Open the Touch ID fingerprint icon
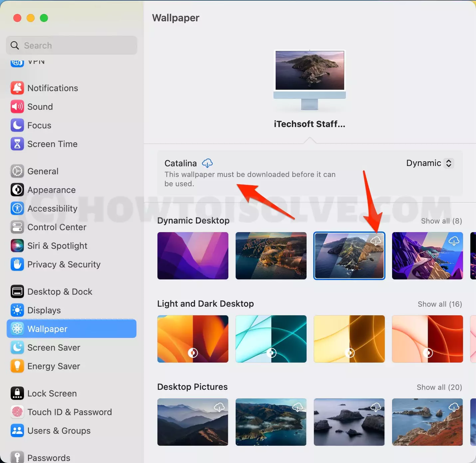476x463 pixels. [17, 412]
